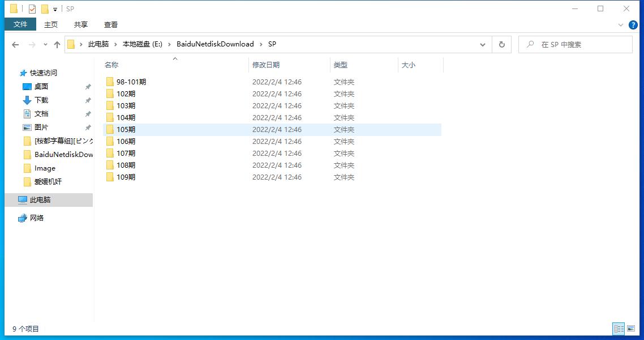Select the 104期 folder icon

point(110,117)
